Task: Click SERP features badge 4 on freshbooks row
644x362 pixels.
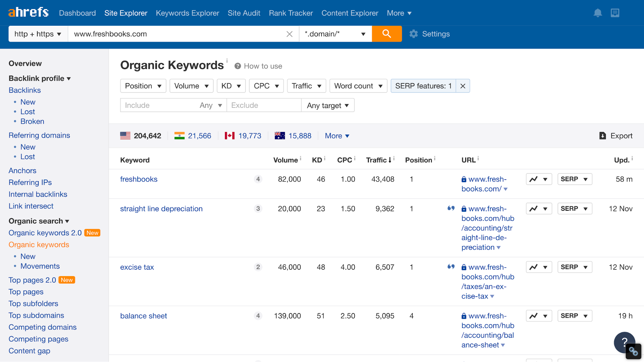Action: tap(258, 179)
